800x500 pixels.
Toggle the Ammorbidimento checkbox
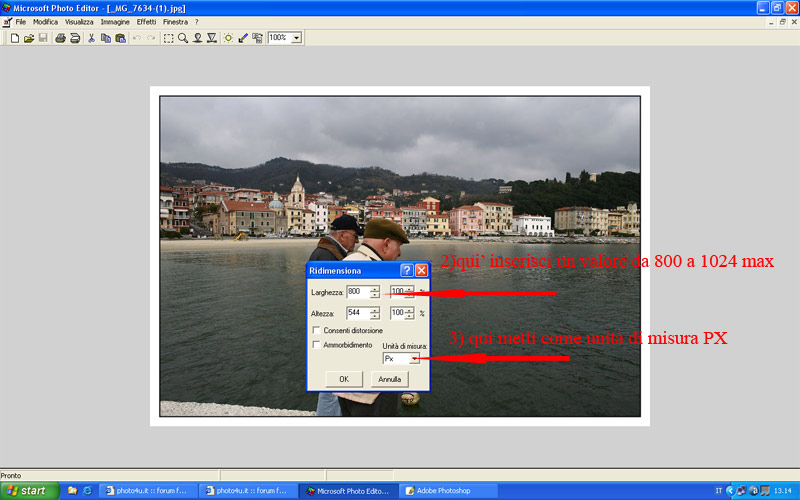point(317,345)
